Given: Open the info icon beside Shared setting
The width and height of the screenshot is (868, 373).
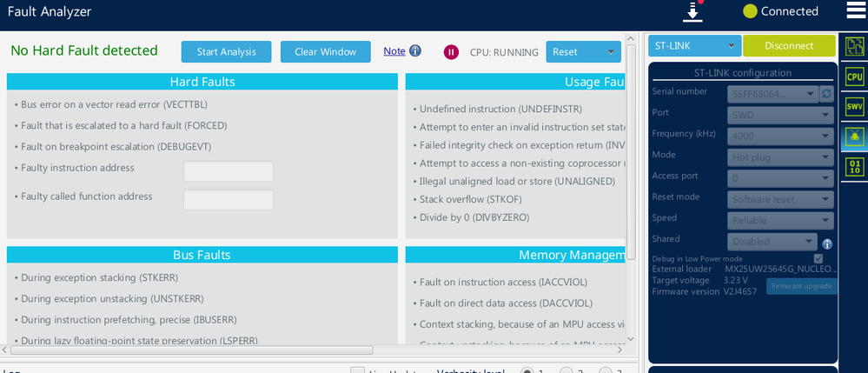Looking at the screenshot, I should [827, 243].
